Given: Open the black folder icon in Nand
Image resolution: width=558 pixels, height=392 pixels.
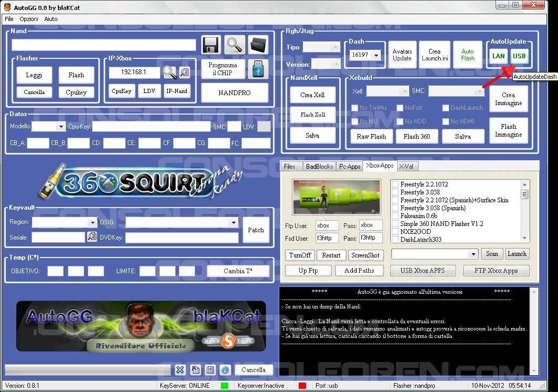Looking at the screenshot, I should (x=258, y=45).
